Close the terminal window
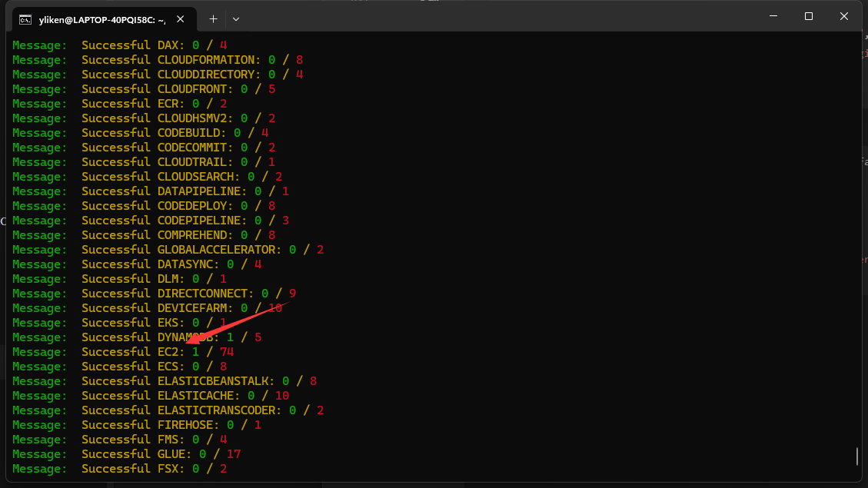This screenshot has height=488, width=868. click(844, 16)
